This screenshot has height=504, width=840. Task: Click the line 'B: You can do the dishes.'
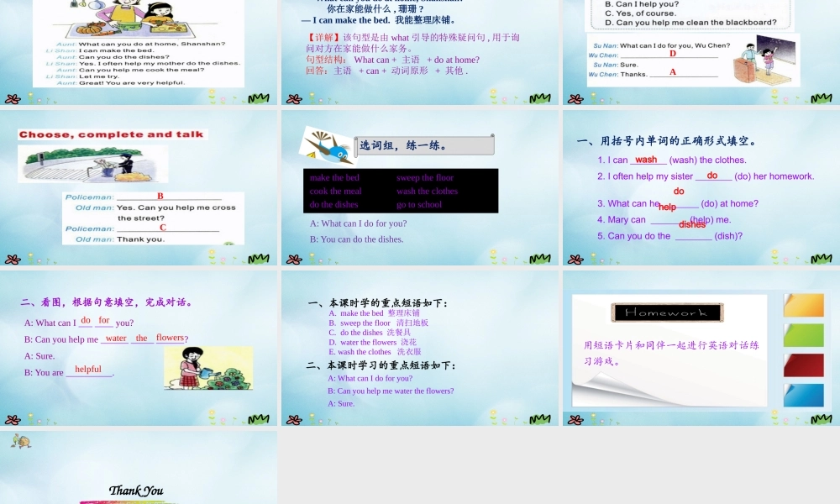point(356,239)
